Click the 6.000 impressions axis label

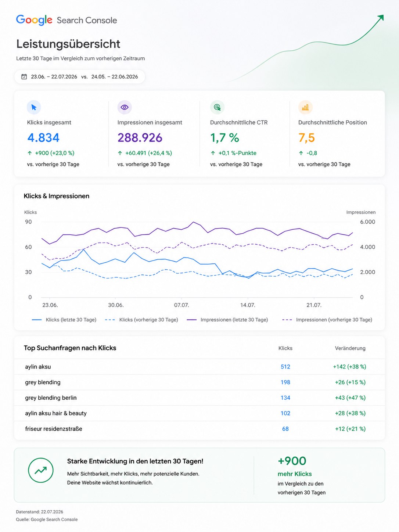(x=367, y=222)
